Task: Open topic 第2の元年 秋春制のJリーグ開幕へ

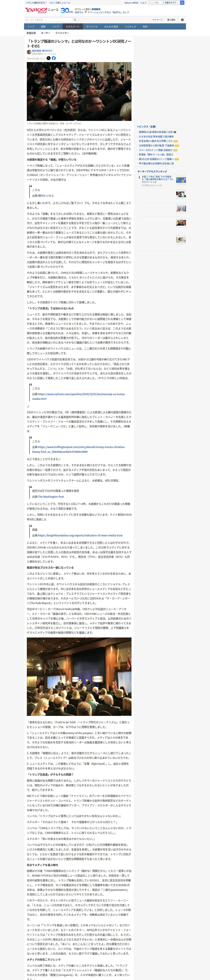Action: [156, 159]
